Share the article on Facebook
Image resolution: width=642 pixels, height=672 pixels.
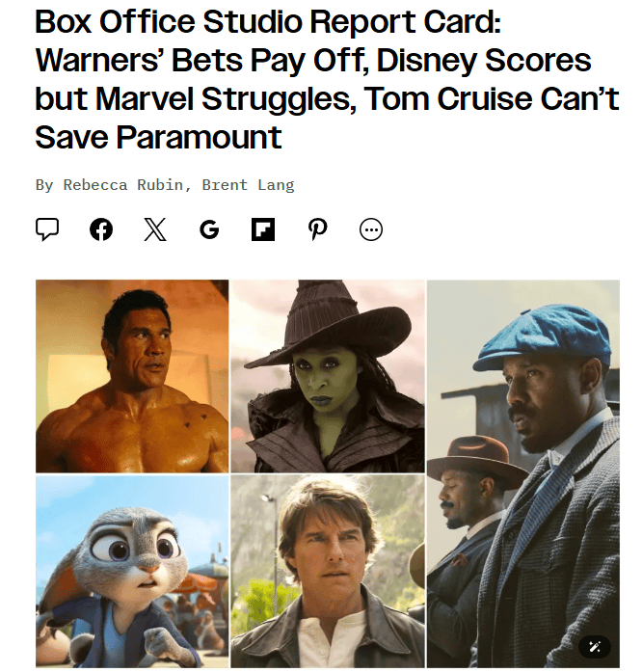[101, 229]
